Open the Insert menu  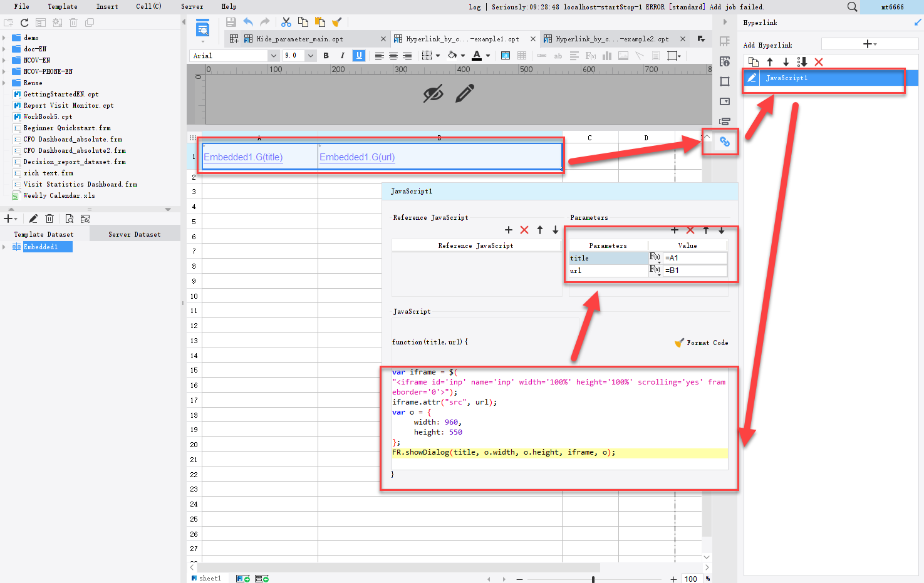point(107,6)
